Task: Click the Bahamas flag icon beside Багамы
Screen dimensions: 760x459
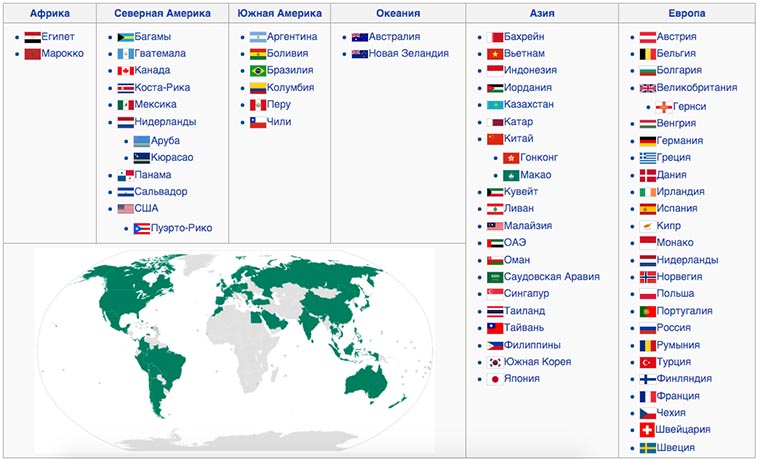Action: tap(126, 37)
